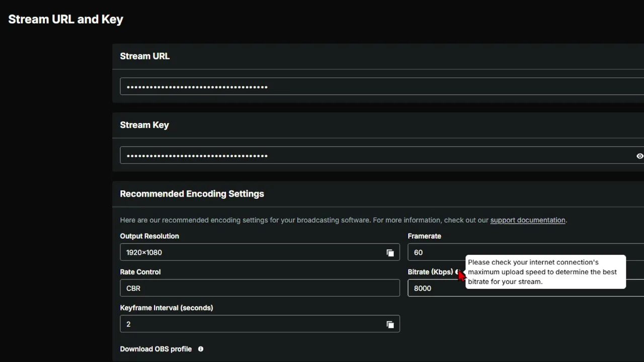The image size is (644, 362).
Task: Copy the Keyframe Interval value
Action: coord(390,324)
